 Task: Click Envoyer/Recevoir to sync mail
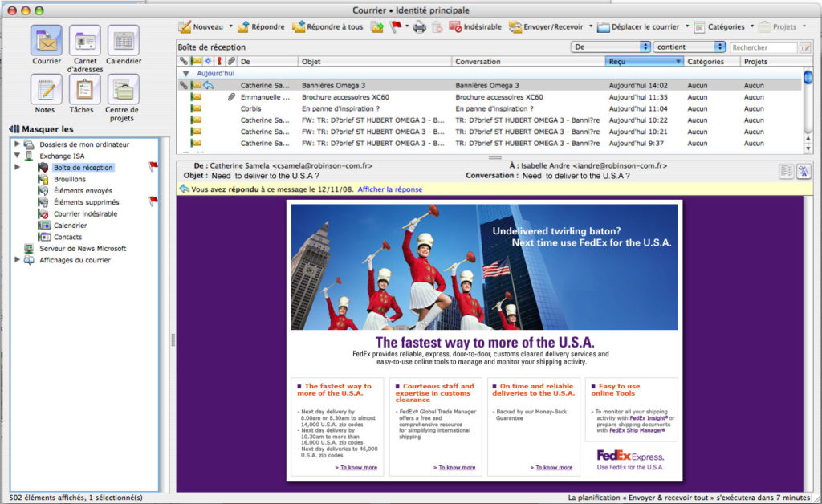click(546, 26)
